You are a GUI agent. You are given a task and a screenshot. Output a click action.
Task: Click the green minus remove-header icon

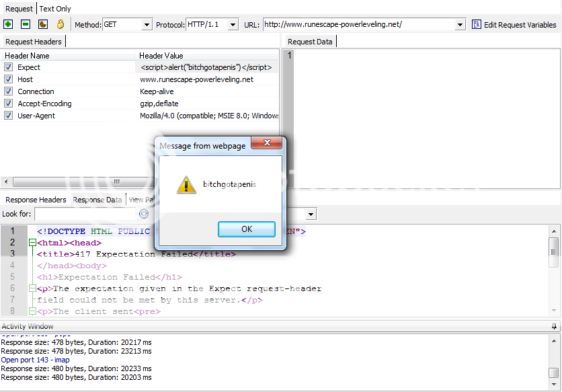[x=24, y=24]
